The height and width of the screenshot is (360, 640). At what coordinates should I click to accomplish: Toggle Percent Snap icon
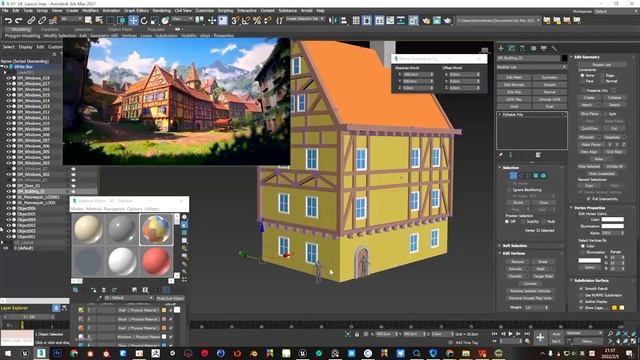click(257, 20)
